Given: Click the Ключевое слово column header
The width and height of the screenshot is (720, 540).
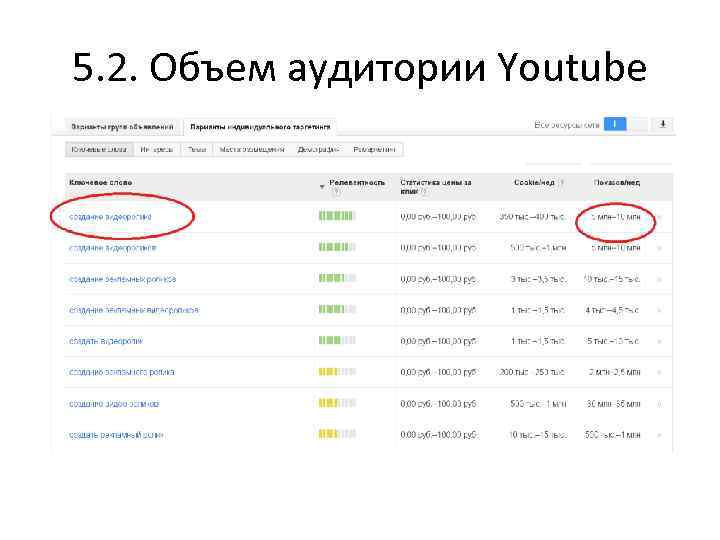Looking at the screenshot, I should pos(101,183).
